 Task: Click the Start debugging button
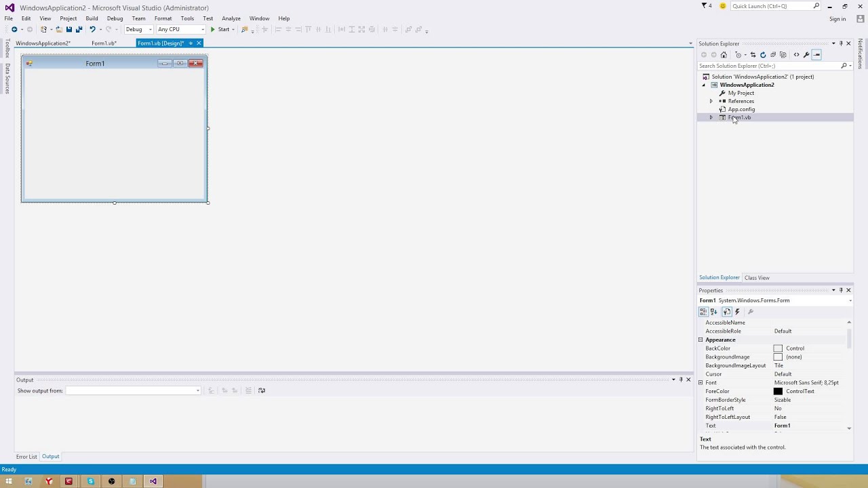click(x=220, y=29)
